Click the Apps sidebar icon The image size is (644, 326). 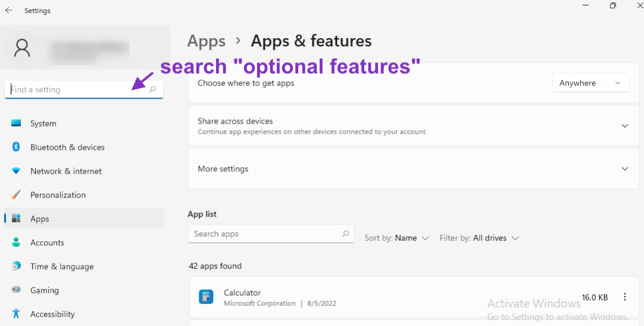point(16,218)
